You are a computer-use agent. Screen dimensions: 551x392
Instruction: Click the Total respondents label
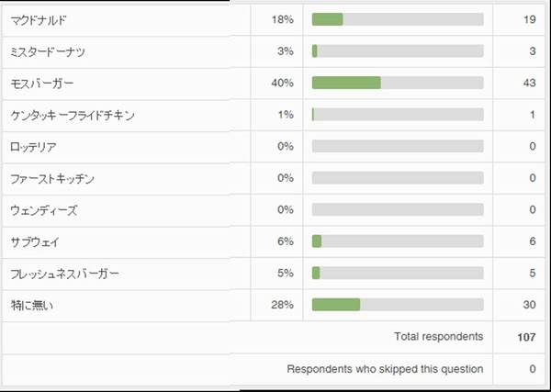pyautogui.click(x=438, y=337)
